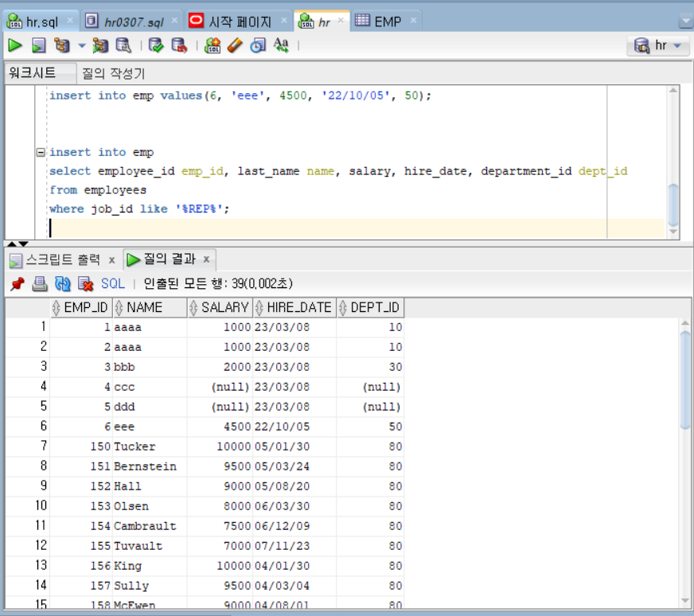Viewport: 694px width, 616px height.
Task: Close the EMP tab
Action: (413, 21)
